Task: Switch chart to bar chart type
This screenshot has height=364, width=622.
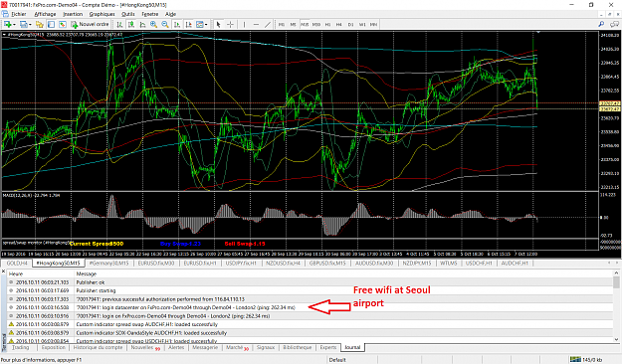Action: coord(119,25)
